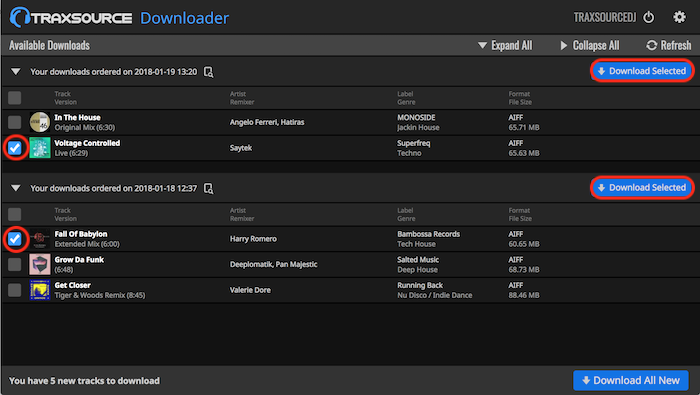
Task: Open order details icon for 2018-01-19 order
Action: click(208, 72)
